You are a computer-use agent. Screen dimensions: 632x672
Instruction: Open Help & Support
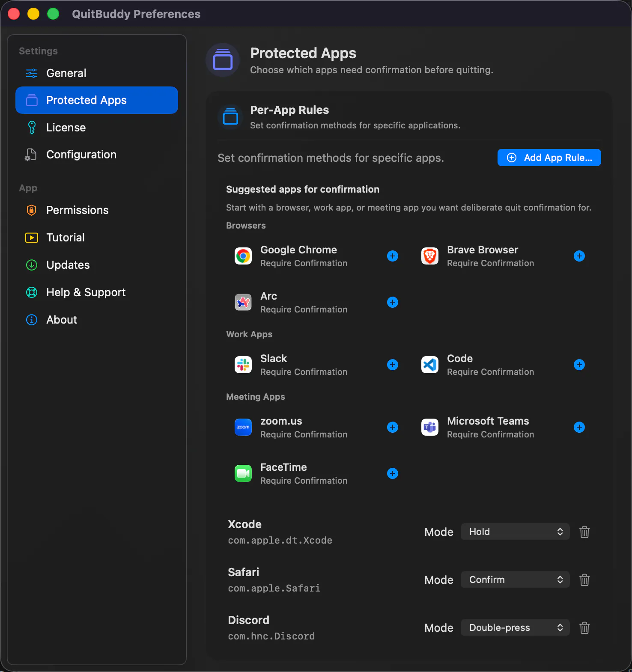(97, 292)
